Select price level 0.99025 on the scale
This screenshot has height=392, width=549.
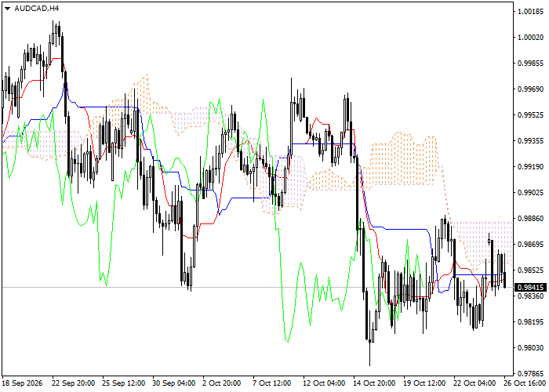tap(531, 193)
